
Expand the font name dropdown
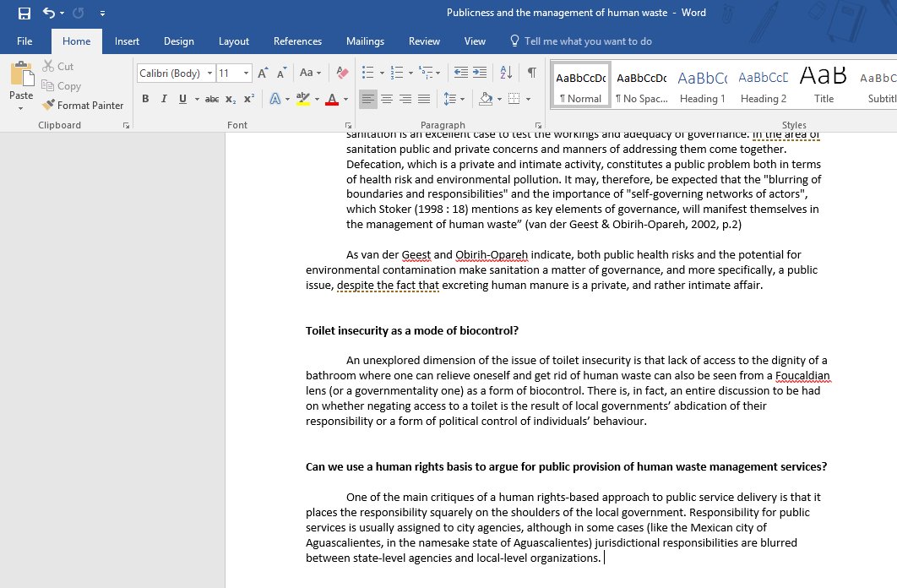[x=210, y=73]
